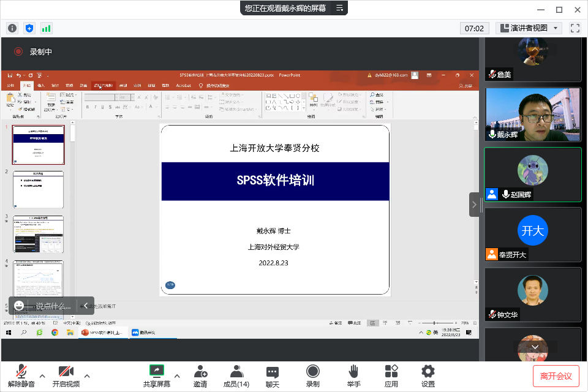Screen dimensions: 588x392
Task: Toggle Bold in shared PowerPoint font group
Action: click(88, 107)
